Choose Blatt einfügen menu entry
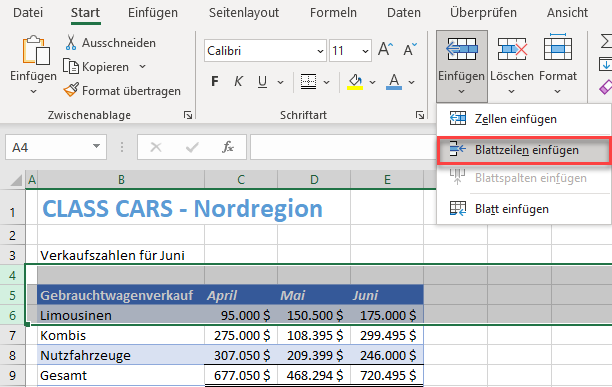This screenshot has width=612, height=387. tap(524, 209)
